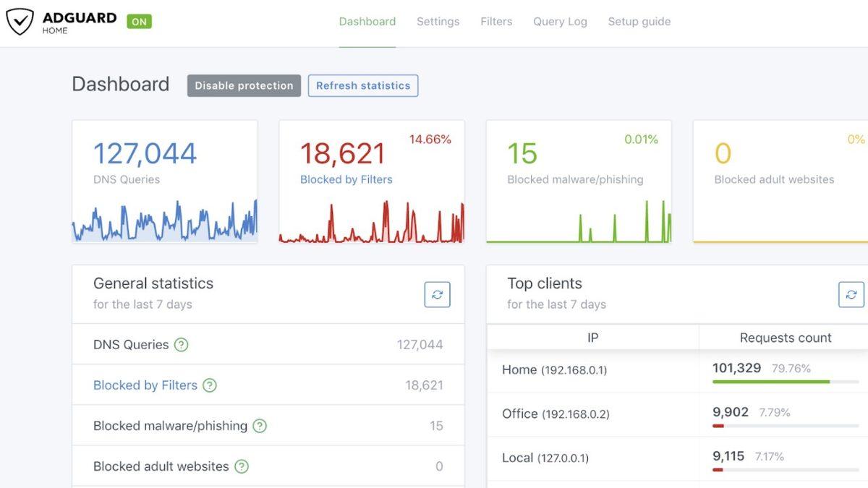Open the Setup guide tab
Screen dimensions: 868x488
click(x=639, y=22)
